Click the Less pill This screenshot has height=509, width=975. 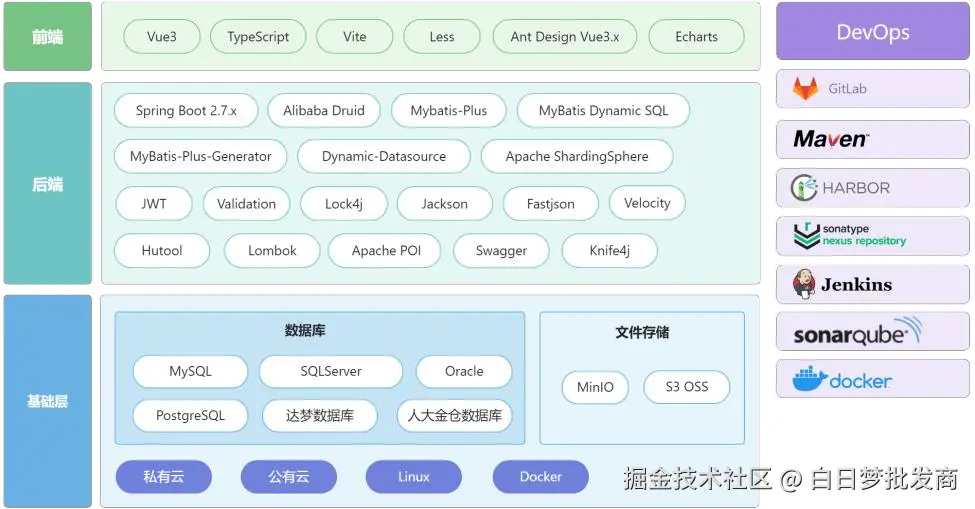pos(441,37)
